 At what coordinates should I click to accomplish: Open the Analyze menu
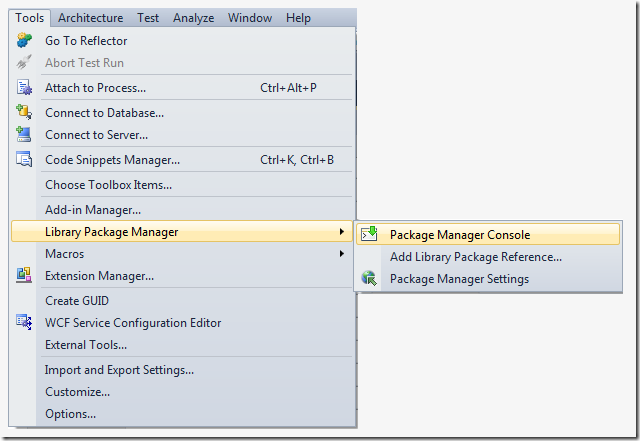(x=193, y=17)
